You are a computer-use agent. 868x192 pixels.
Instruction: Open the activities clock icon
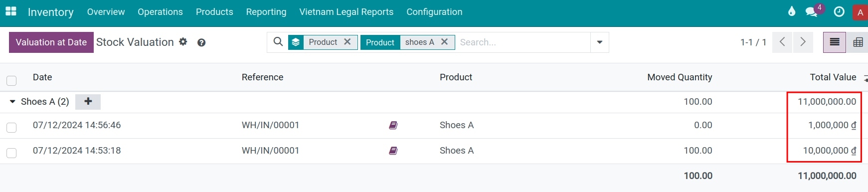[839, 11]
